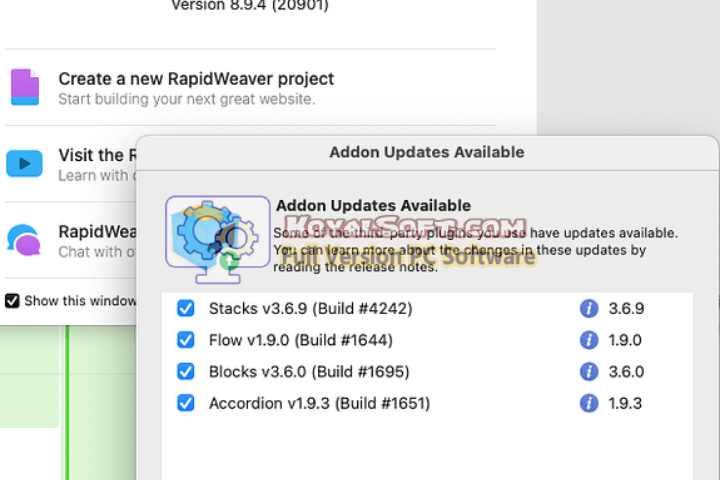Screen dimensions: 720x480
Task: Click the chat bubbles community icon
Action: tap(24, 239)
